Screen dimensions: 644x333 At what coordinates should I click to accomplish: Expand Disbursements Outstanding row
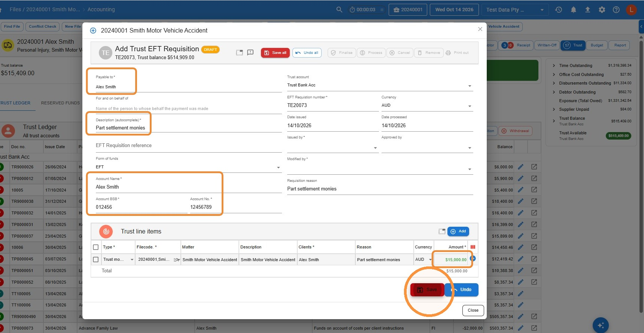[554, 83]
